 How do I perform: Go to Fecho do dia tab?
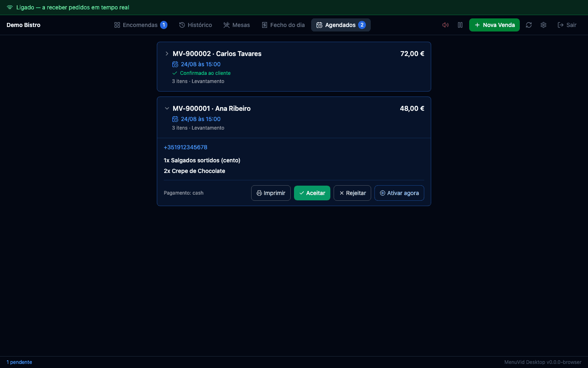pos(283,25)
